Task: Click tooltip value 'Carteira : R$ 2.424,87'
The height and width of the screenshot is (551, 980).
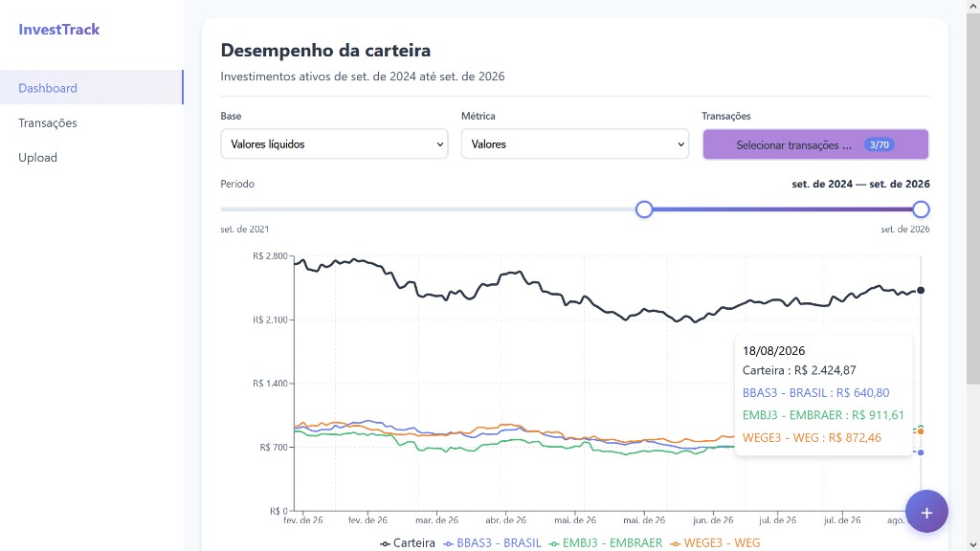Action: [799, 370]
